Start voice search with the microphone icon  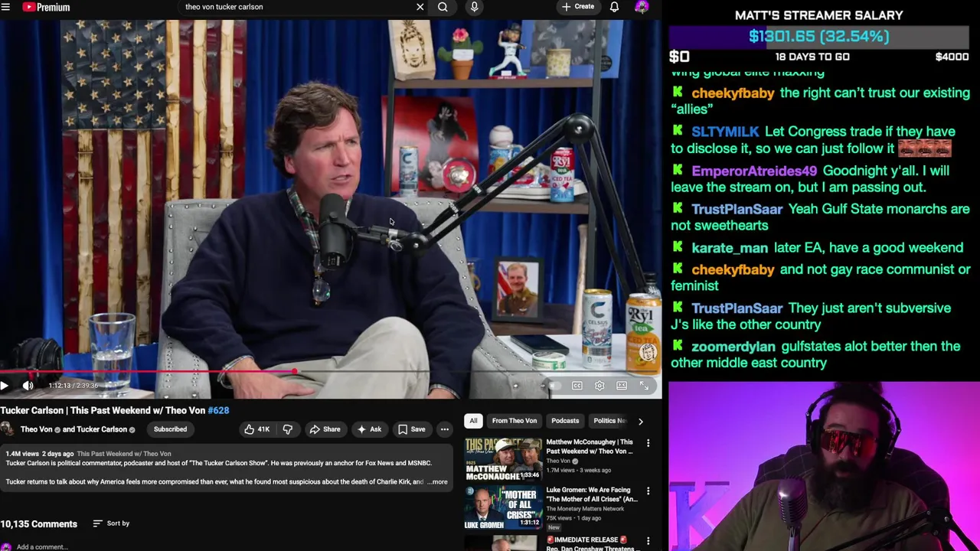(474, 7)
